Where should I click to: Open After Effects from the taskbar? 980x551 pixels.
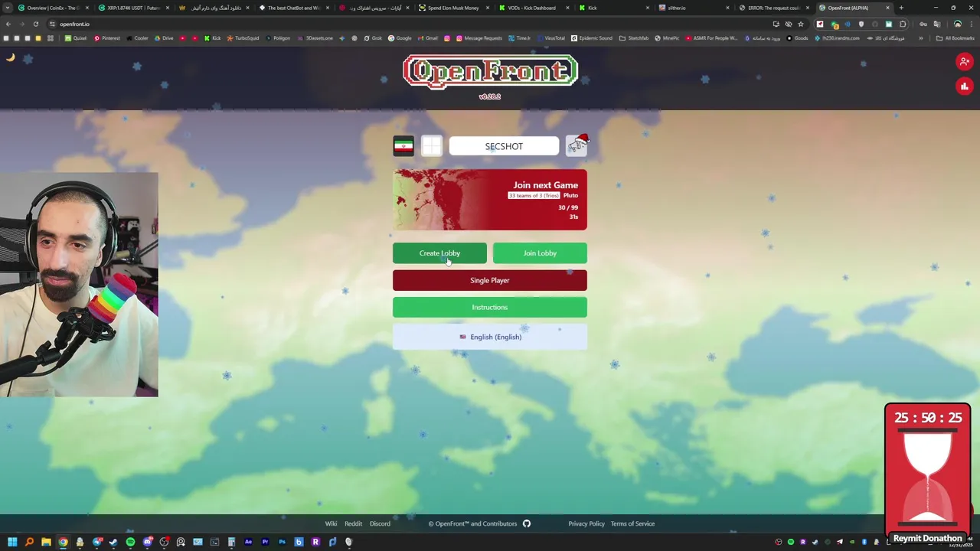coord(248,542)
